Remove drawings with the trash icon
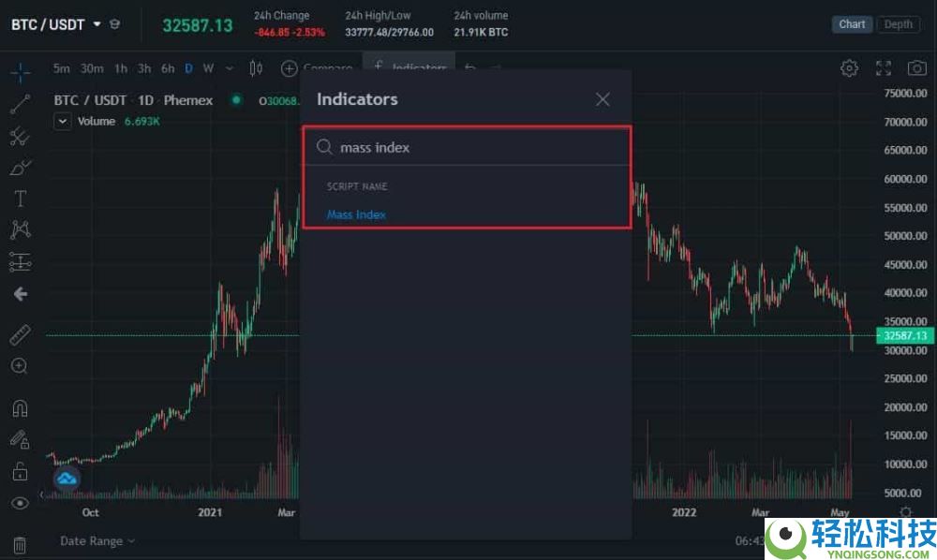937x560 pixels. [20, 544]
